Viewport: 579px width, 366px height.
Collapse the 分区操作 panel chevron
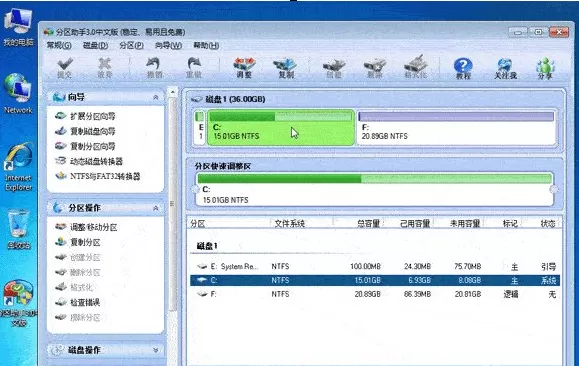[x=155, y=208]
